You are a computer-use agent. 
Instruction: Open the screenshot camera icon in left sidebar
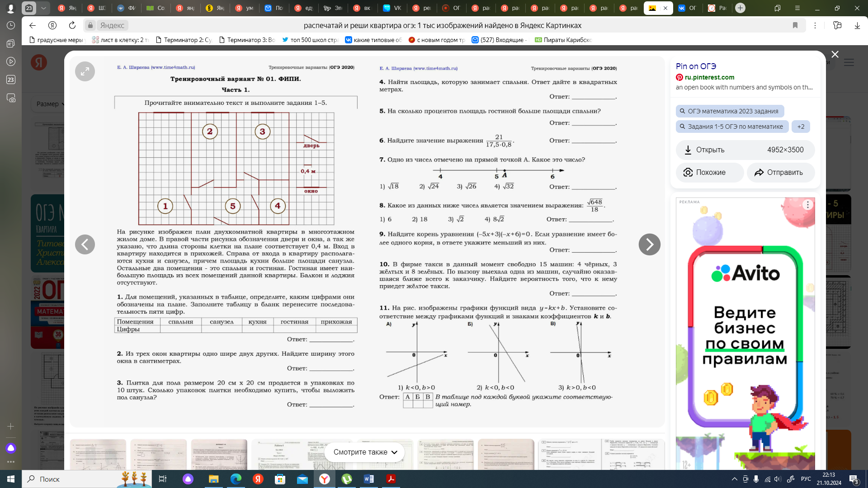pos(11,98)
